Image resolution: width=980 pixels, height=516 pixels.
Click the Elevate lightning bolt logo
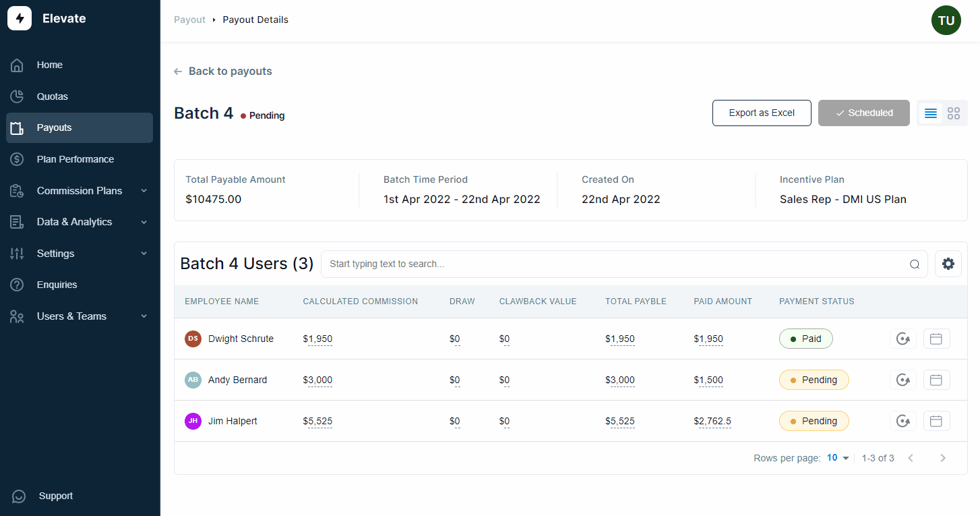[20, 18]
